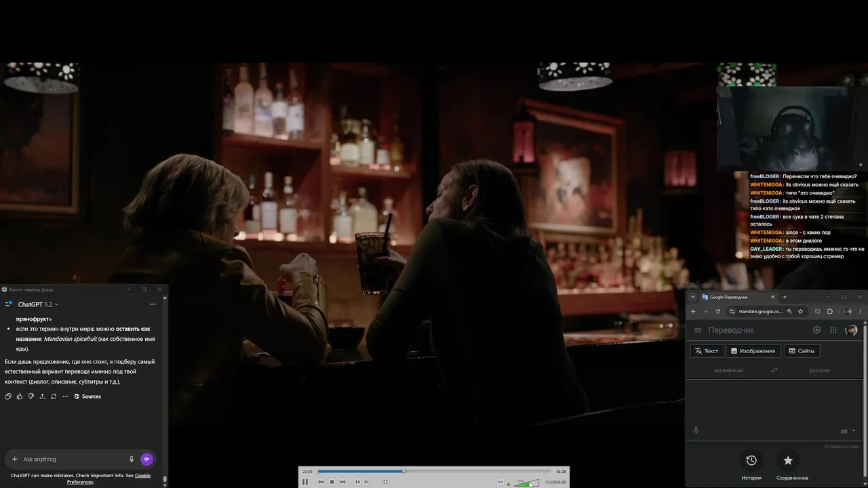868x488 pixels.
Task: Stop the video playback
Action: click(x=332, y=482)
